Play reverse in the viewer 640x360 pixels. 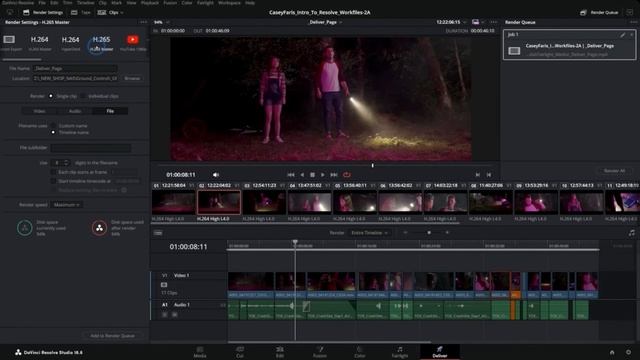pyautogui.click(x=302, y=175)
